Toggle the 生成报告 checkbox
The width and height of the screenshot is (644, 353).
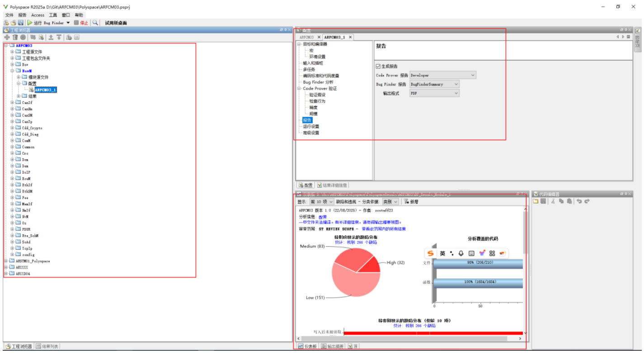378,67
